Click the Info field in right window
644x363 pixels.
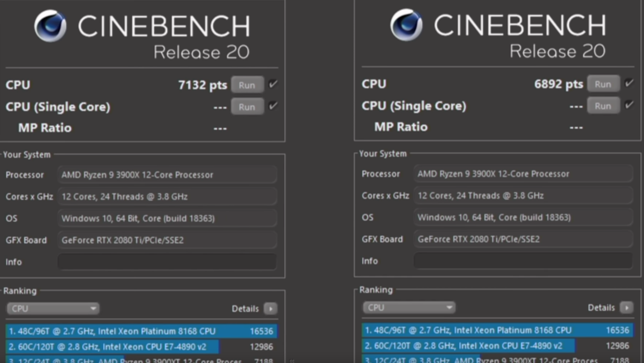point(523,261)
